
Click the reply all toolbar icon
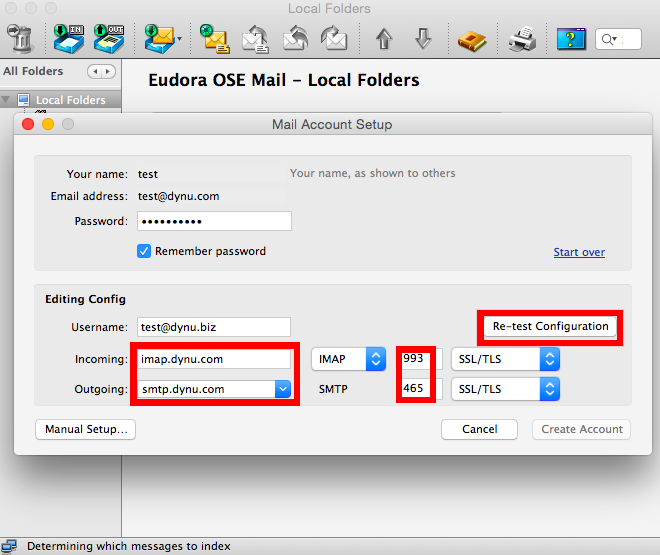pyautogui.click(x=295, y=38)
